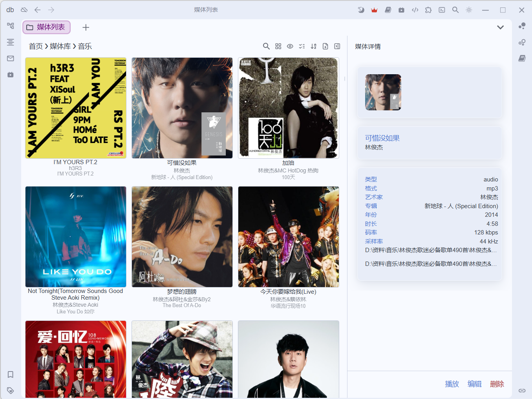This screenshot has height=399, width=532.
Task: Click the add new file icon
Action: coord(325,46)
